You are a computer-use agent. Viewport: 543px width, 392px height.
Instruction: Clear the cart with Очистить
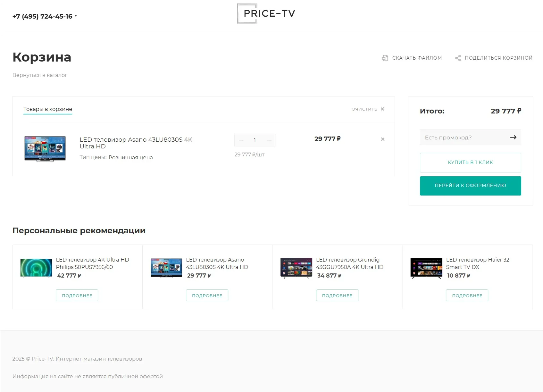coord(368,109)
